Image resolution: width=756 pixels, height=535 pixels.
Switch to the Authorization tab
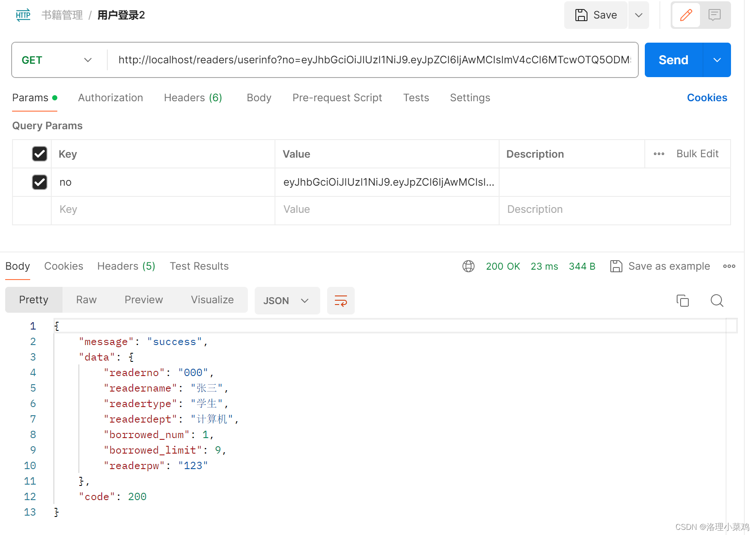coord(110,98)
